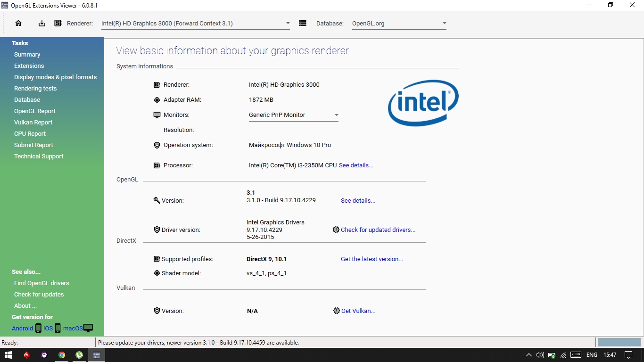Screen dimensions: 644x362
Task: Click the ENG language indicator
Action: [x=592, y=355]
